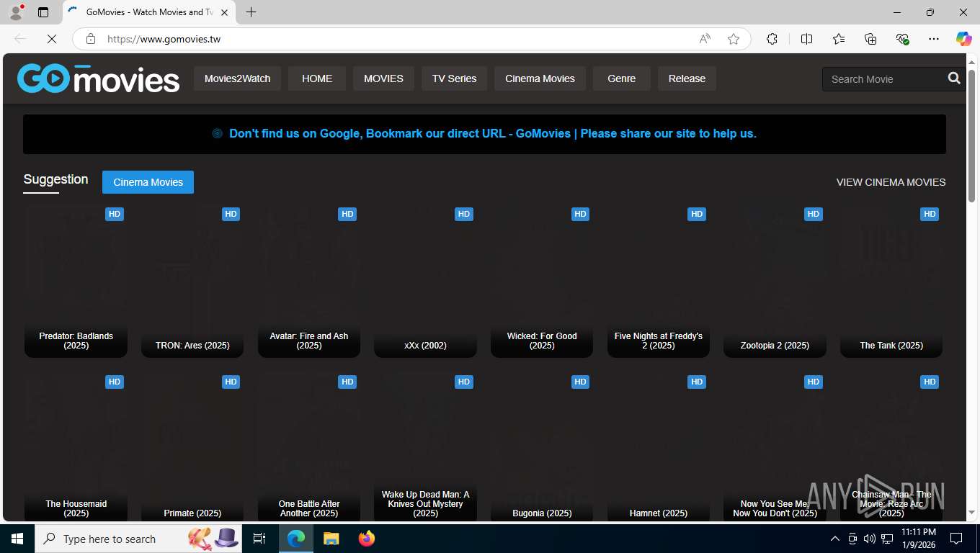Open Favorites list in toolbar
980x553 pixels.
click(x=839, y=39)
